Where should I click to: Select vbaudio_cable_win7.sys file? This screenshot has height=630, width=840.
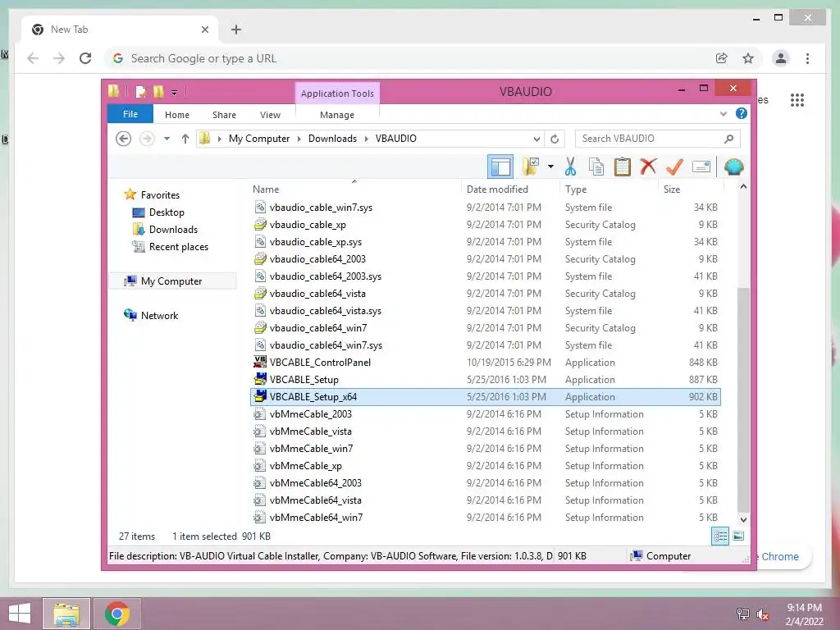click(x=486, y=208)
